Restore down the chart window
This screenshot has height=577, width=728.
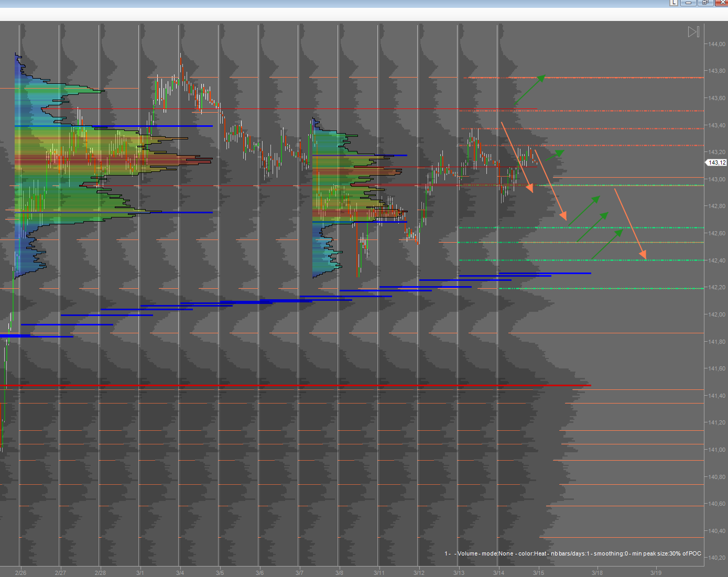coord(705,3)
